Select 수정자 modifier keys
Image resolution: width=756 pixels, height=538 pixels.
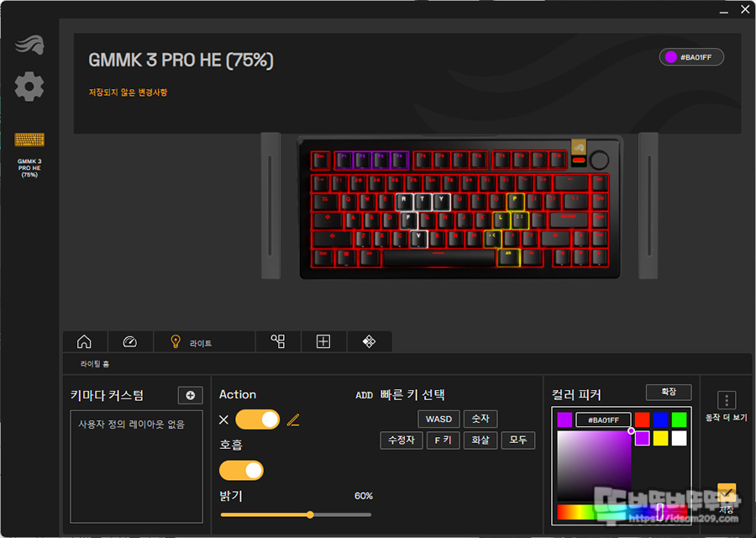(x=402, y=440)
